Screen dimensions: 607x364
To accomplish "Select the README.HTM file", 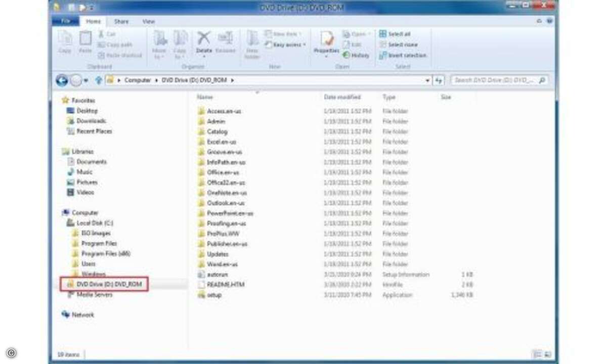I will point(221,285).
